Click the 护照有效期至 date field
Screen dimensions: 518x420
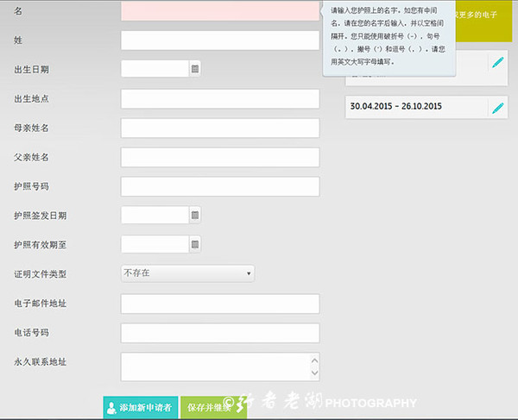point(155,244)
